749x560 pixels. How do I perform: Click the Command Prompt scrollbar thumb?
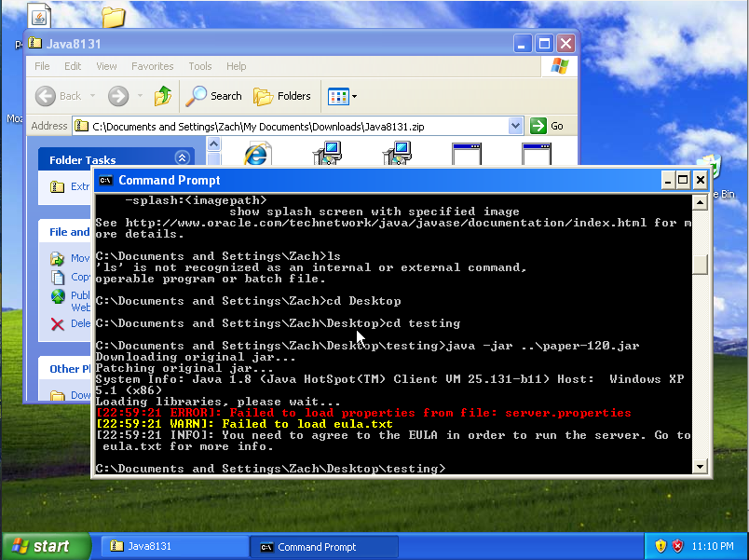(x=700, y=265)
